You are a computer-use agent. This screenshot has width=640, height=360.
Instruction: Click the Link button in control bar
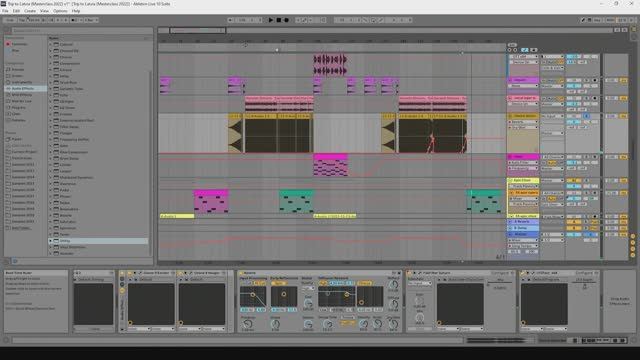[x=10, y=20]
